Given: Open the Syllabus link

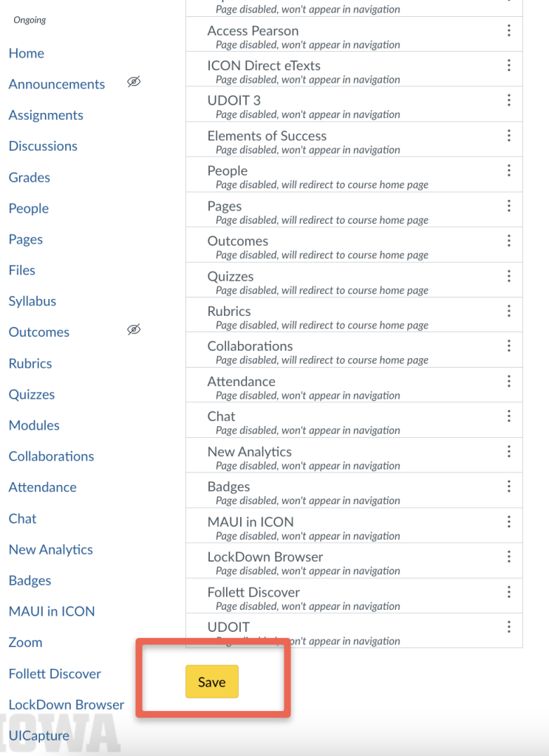Looking at the screenshot, I should 32,301.
